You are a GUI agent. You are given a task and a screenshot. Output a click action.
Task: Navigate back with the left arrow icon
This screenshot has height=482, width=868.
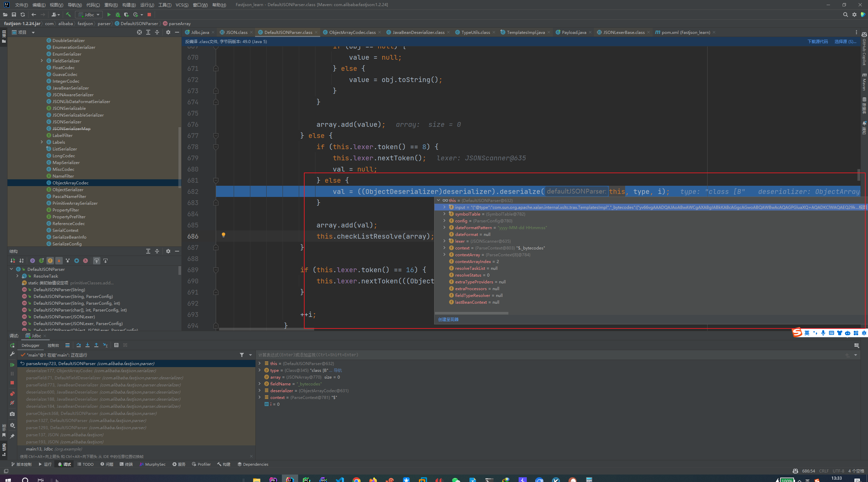tap(34, 15)
